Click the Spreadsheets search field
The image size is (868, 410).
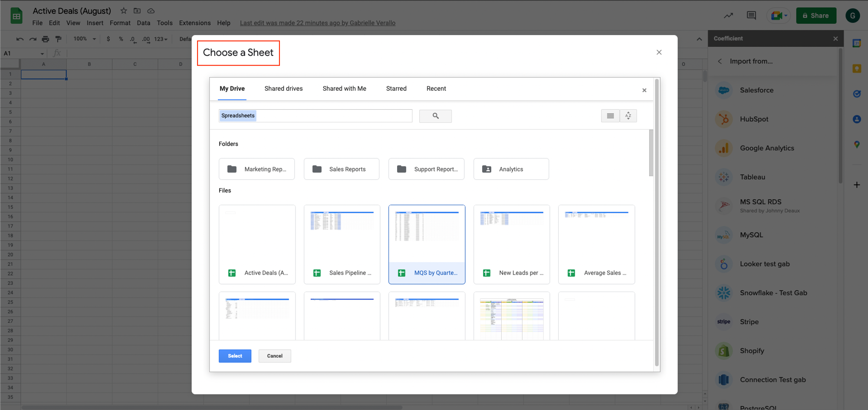(x=316, y=116)
